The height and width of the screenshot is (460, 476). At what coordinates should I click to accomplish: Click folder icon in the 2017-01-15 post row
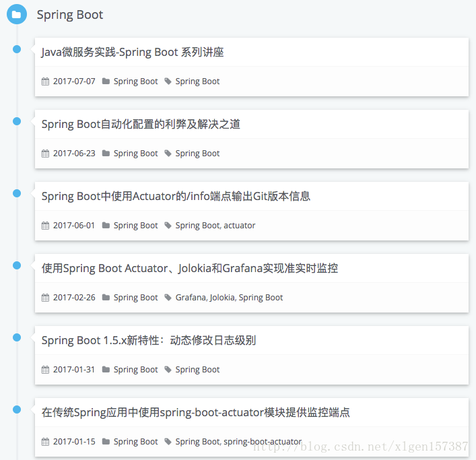click(x=106, y=441)
